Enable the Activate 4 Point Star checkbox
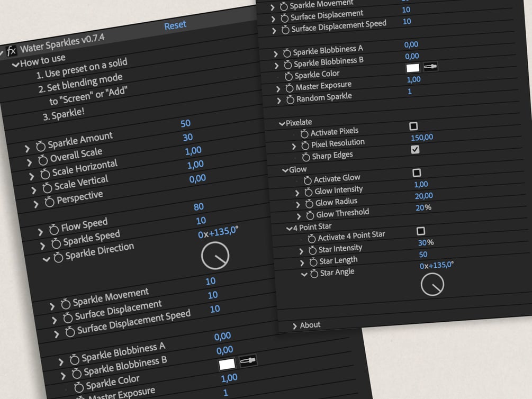This screenshot has height=399, width=532. click(421, 231)
